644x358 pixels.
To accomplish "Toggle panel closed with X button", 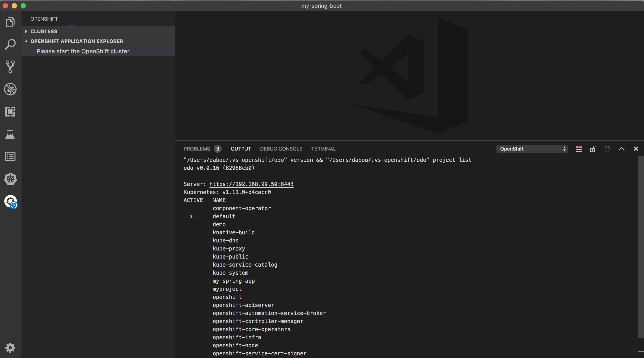I will pyautogui.click(x=636, y=149).
